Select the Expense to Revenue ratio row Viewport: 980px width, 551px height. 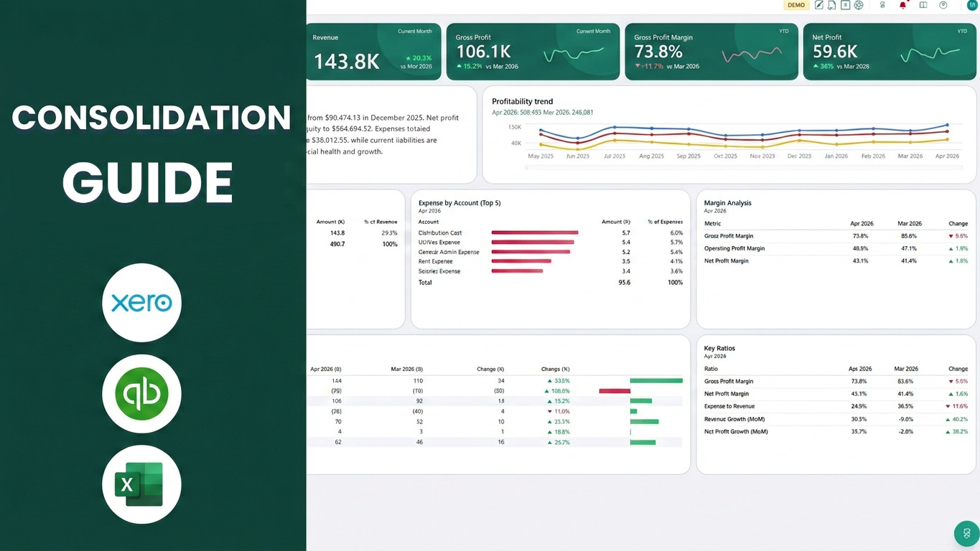pos(836,406)
